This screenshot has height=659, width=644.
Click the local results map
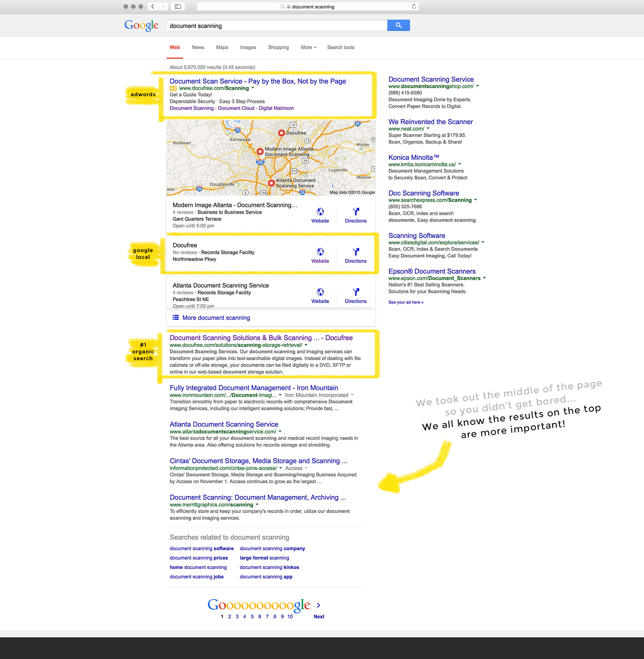click(271, 158)
